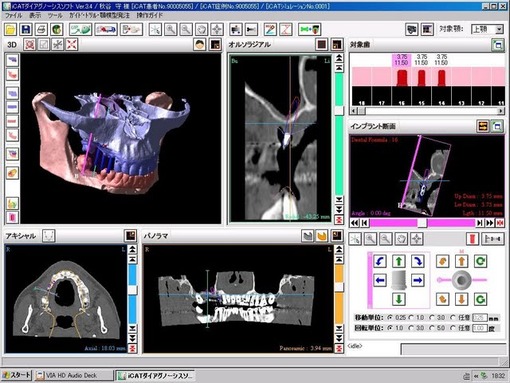Click the pink implant section slider thumb

click(422, 223)
